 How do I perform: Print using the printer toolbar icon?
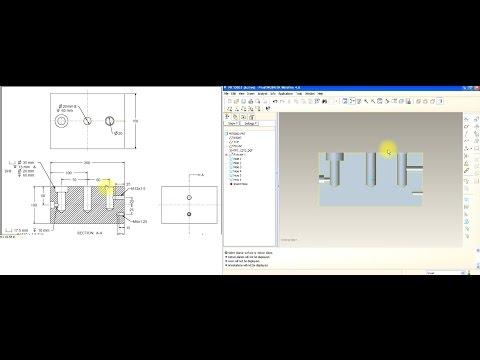(250, 101)
